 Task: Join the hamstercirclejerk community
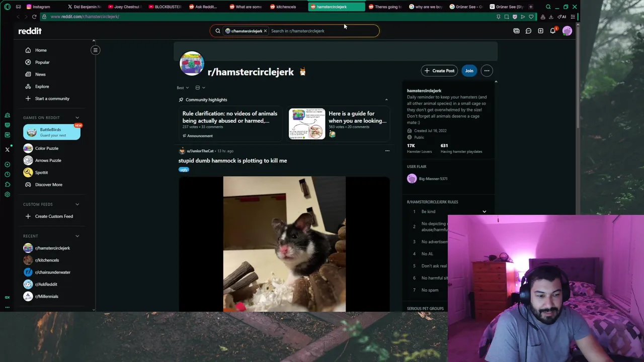click(469, 71)
